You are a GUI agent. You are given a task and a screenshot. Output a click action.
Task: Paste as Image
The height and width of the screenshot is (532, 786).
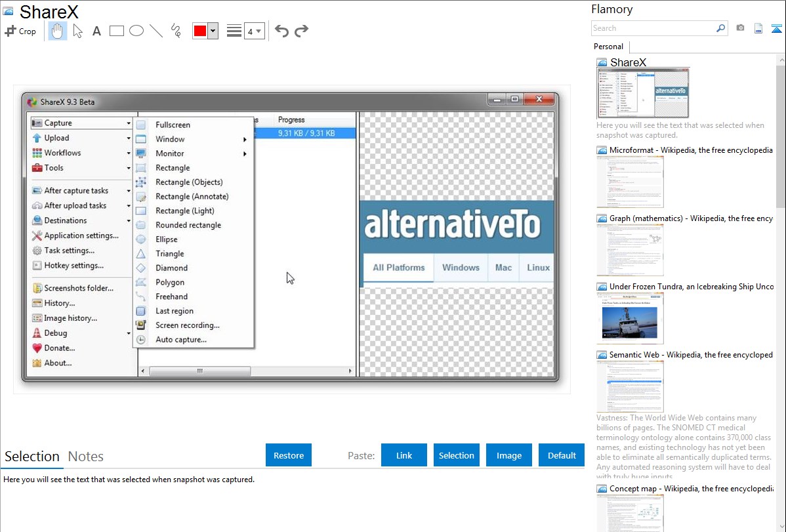[509, 455]
